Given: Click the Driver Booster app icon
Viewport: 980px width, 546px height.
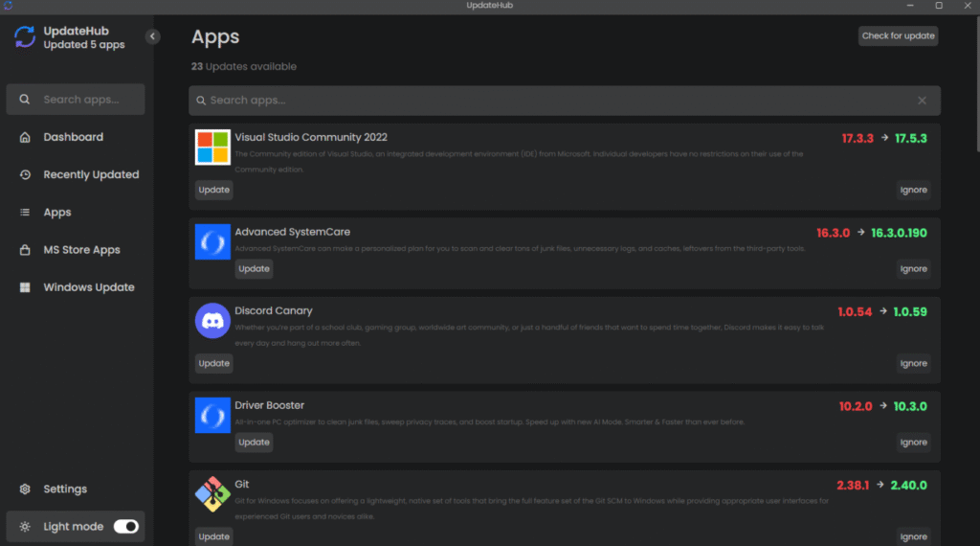Looking at the screenshot, I should pos(212,415).
